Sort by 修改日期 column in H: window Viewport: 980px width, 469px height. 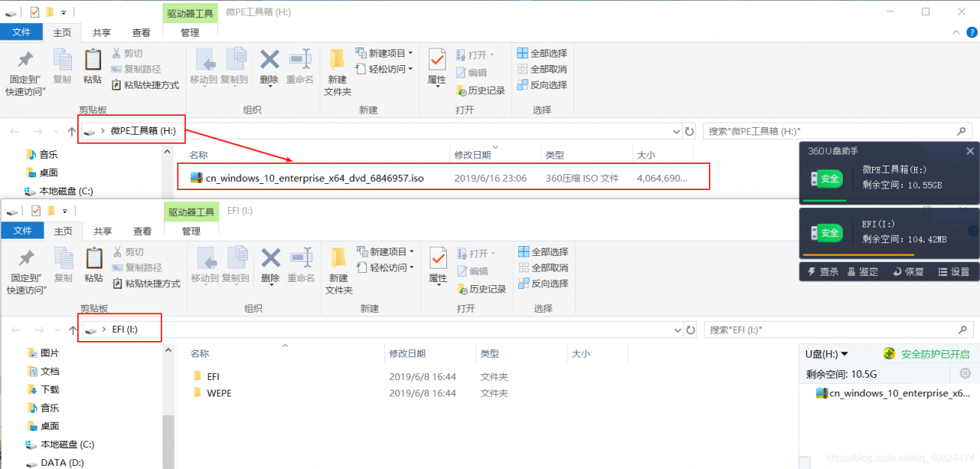click(472, 155)
